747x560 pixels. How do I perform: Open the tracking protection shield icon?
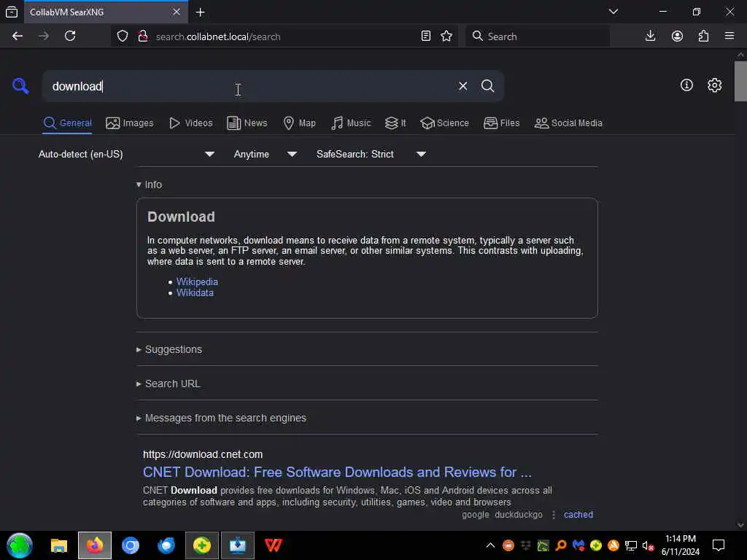click(x=123, y=36)
